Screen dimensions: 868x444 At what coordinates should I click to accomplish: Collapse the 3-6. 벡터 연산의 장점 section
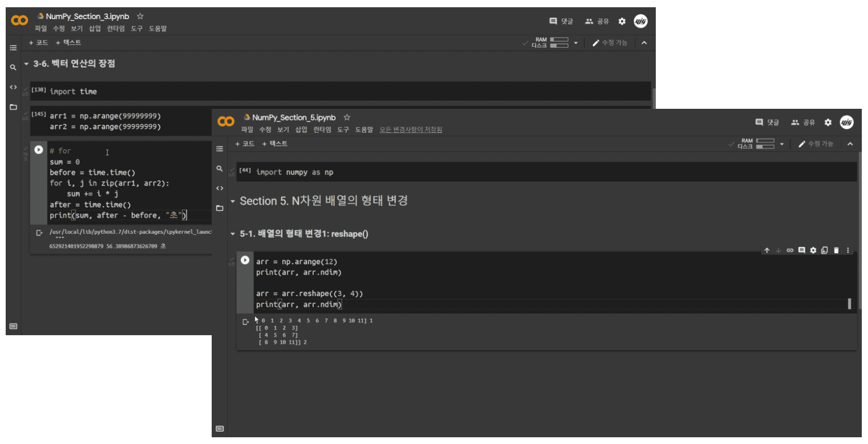(x=26, y=64)
